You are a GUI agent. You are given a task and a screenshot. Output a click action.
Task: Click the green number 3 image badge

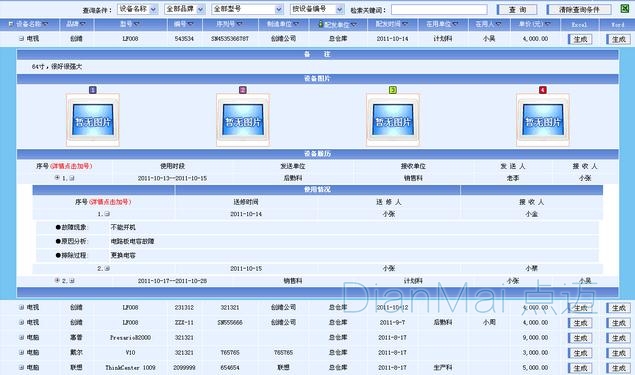(x=392, y=90)
